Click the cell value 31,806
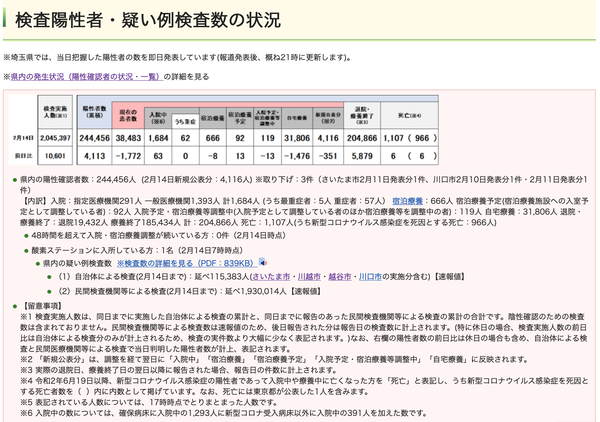Image resolution: width=600 pixels, height=422 pixels. 297,138
